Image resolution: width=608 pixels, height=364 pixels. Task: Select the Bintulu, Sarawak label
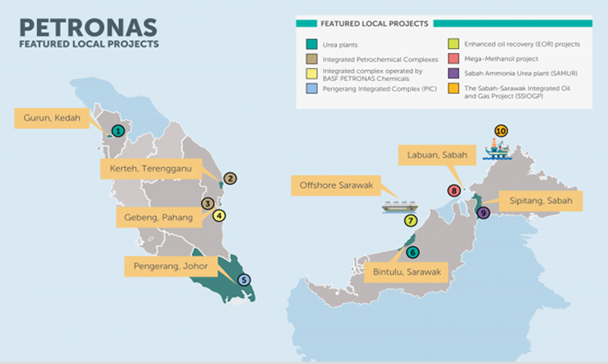406,272
